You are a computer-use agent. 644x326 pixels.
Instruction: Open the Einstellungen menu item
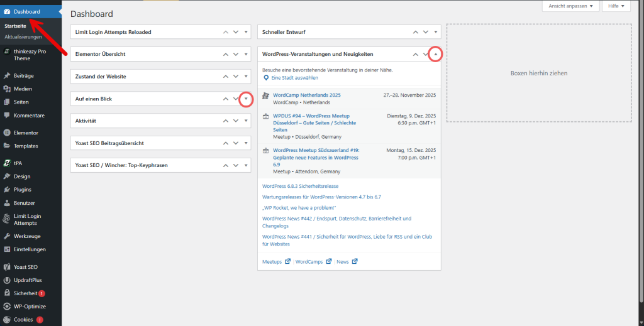click(30, 249)
